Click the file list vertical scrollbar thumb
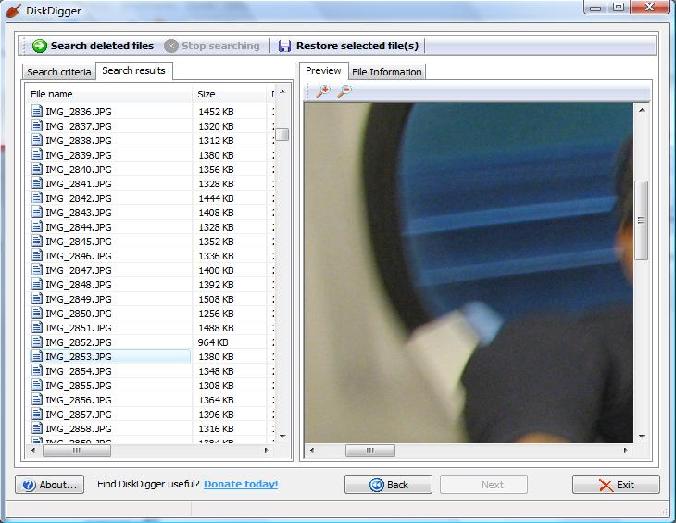The image size is (676, 523). [283, 134]
